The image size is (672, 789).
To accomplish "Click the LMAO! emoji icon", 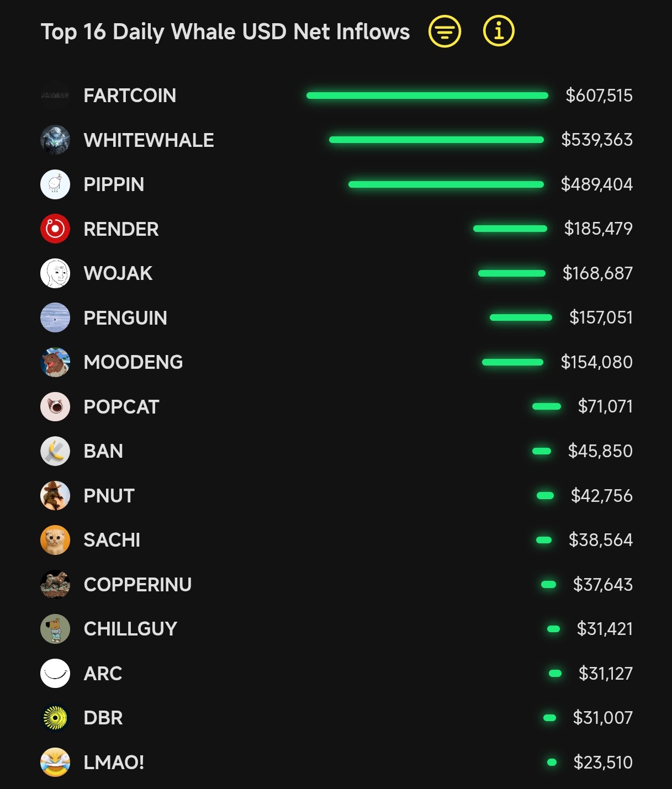I will point(55,762).
